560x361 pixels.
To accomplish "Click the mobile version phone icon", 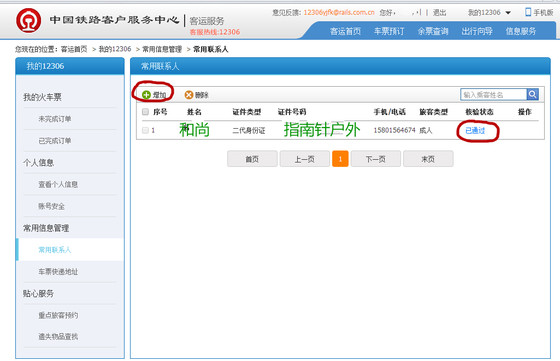I will click(528, 12).
